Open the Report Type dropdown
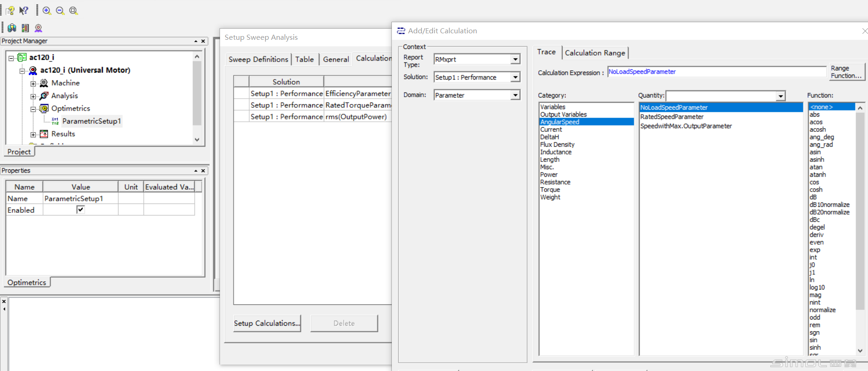 click(x=516, y=59)
